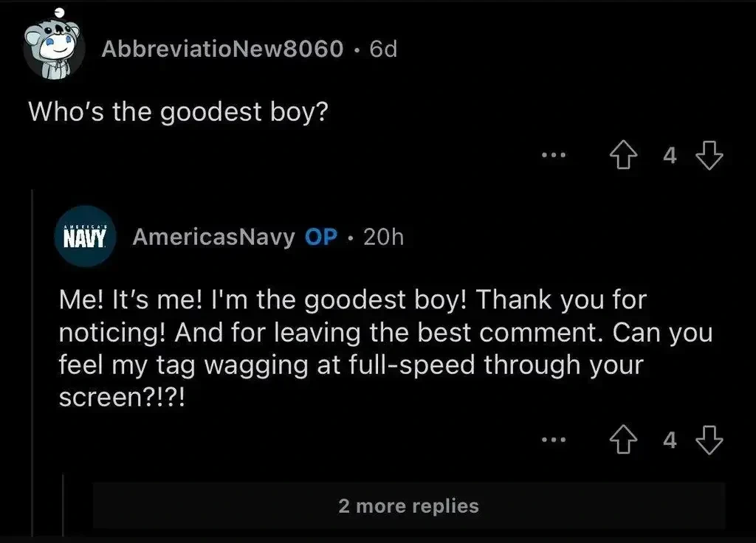Expand the '2 more replies' thread
756x543 pixels.
pos(408,506)
